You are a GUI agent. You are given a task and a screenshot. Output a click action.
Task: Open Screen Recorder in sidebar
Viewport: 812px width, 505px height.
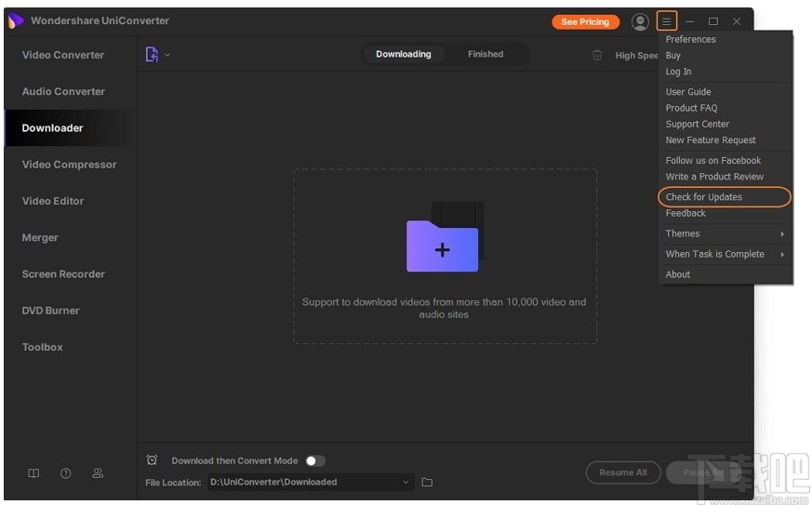(x=63, y=274)
